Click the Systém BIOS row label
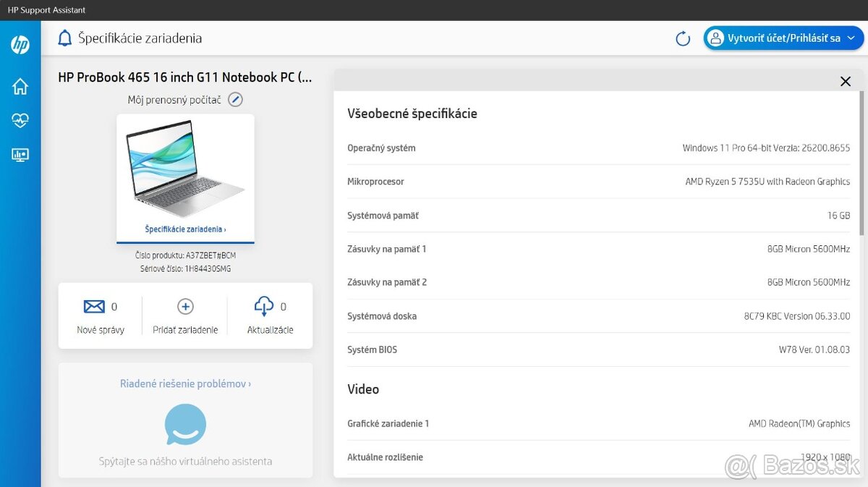868x487 pixels. (x=373, y=350)
